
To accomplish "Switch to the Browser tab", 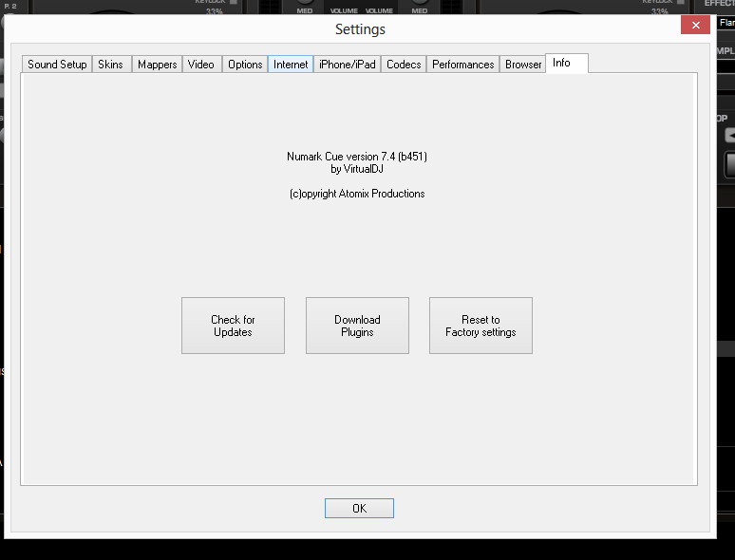I will click(523, 65).
